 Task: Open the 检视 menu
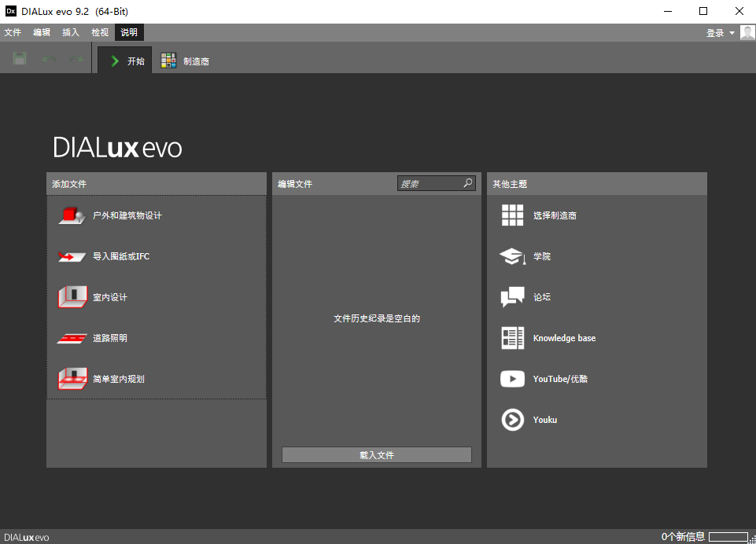coord(100,32)
